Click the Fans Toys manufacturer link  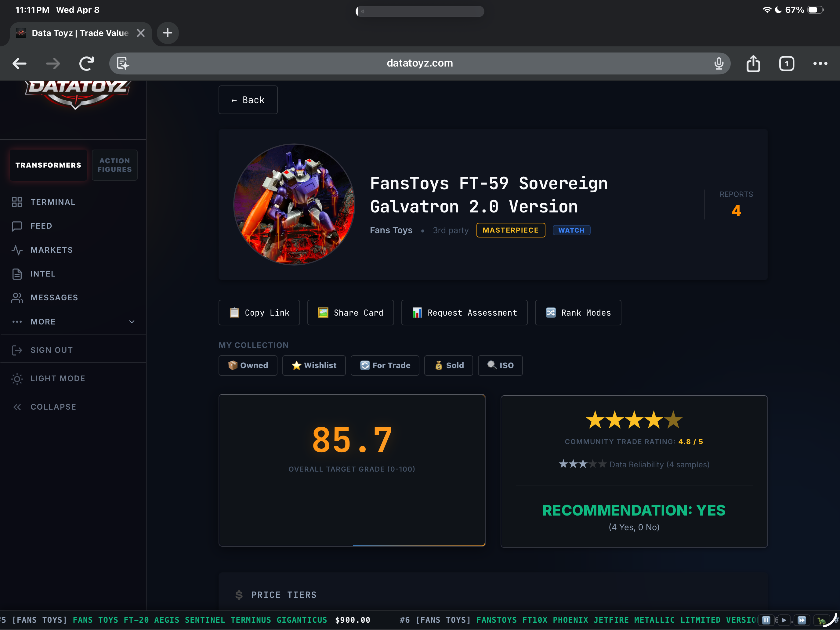(391, 230)
